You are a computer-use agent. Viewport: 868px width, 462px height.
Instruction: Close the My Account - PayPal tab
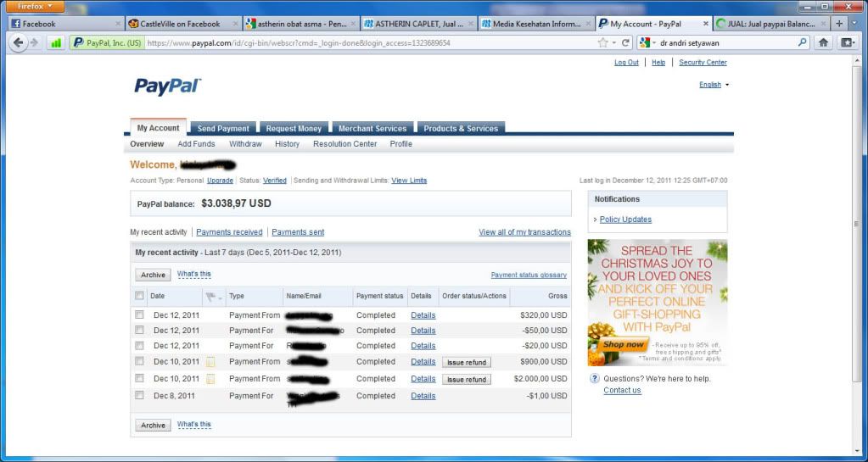point(706,24)
